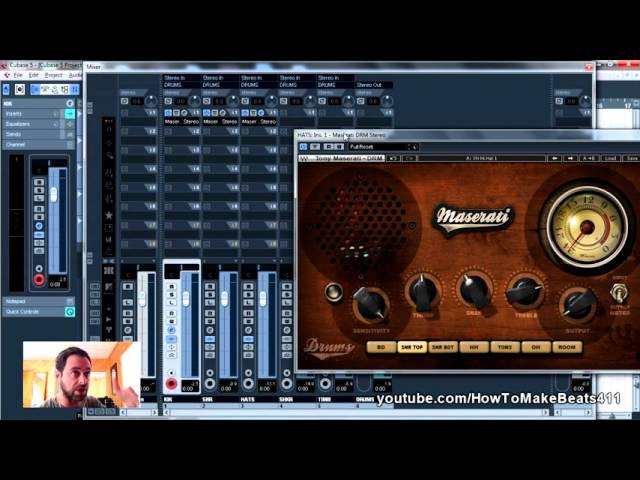The image size is (640, 480).
Task: Open the KIK channel Stereo In routing
Action: pyautogui.click(x=182, y=78)
